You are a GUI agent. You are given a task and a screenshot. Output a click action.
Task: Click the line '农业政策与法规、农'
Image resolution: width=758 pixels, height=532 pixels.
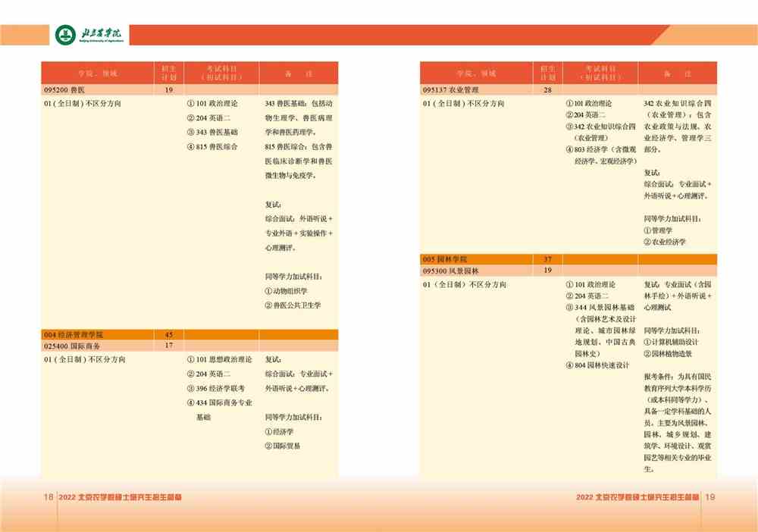677,127
